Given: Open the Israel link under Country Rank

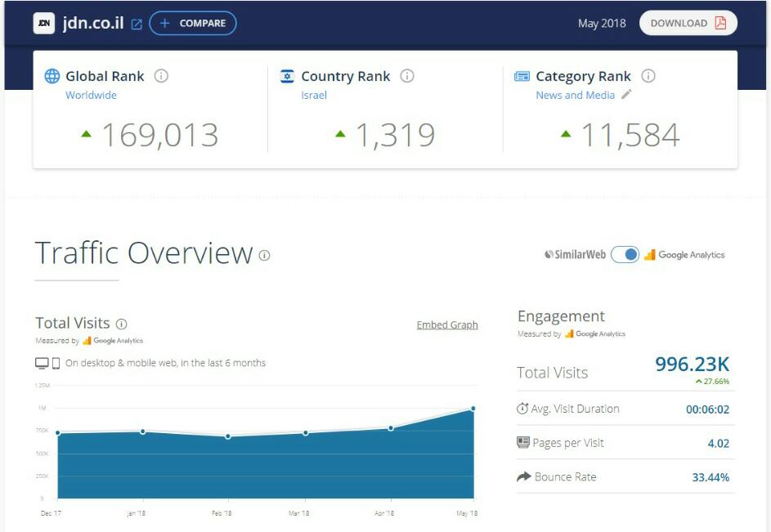Looking at the screenshot, I should click(314, 95).
